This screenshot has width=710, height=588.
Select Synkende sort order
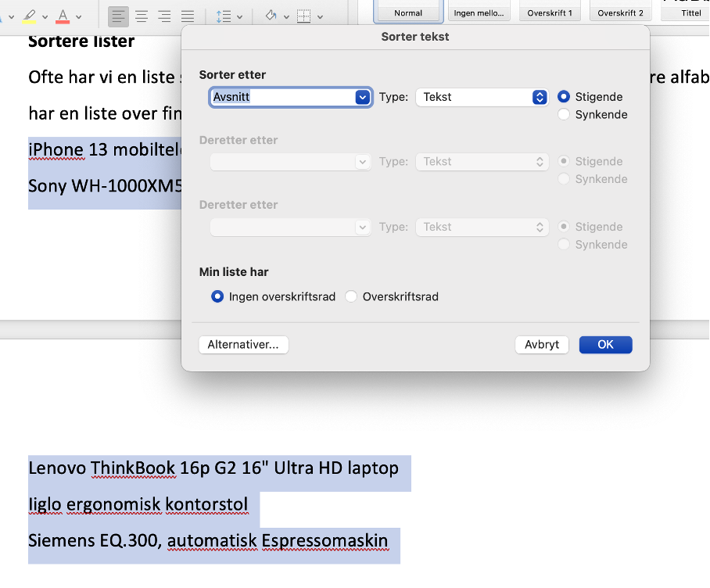coord(564,114)
